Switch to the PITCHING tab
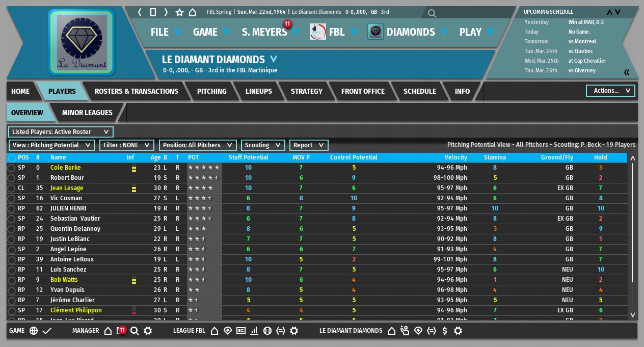The width and height of the screenshot is (644, 347). (x=212, y=91)
